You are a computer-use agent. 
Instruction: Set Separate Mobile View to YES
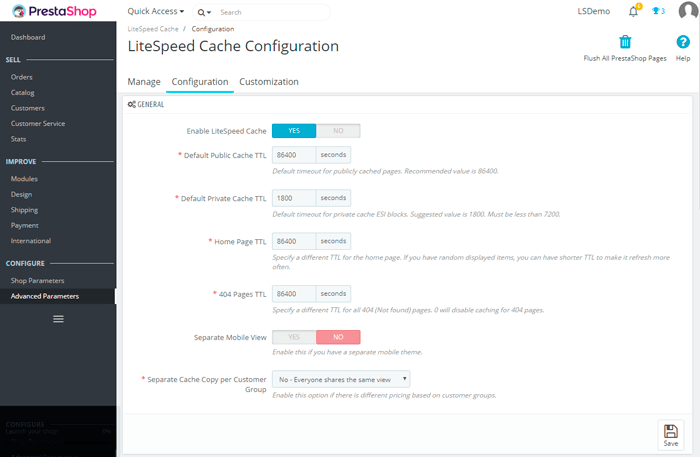pyautogui.click(x=294, y=337)
